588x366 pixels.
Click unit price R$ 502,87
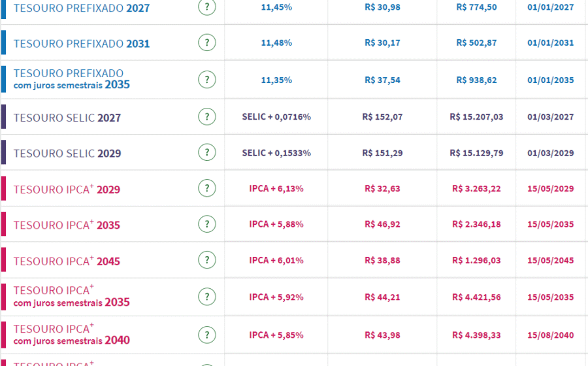pos(476,42)
